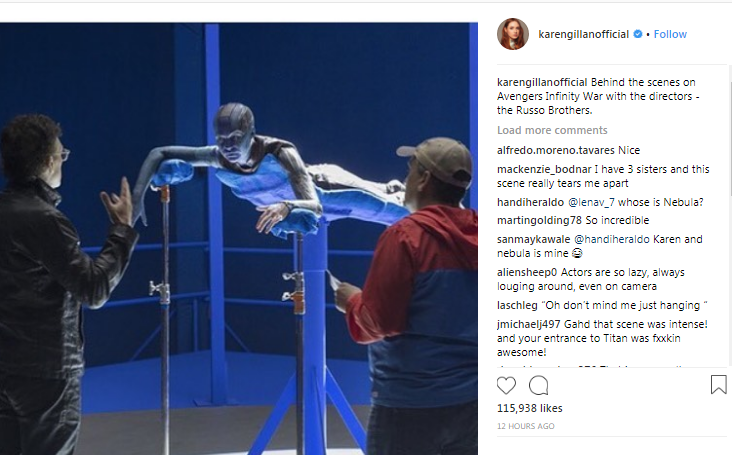
Task: Open laschleg profile link
Action: (x=517, y=305)
